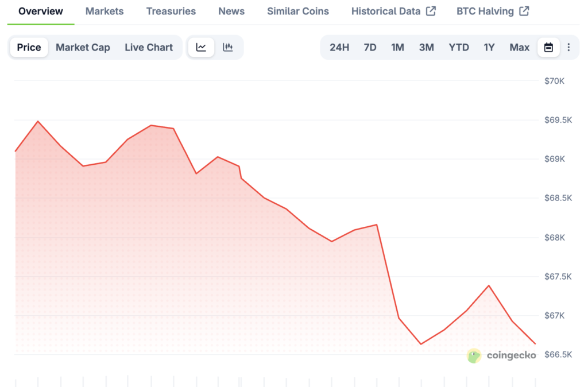Open the Similar Coins tab
The image size is (588, 387).
coord(298,11)
